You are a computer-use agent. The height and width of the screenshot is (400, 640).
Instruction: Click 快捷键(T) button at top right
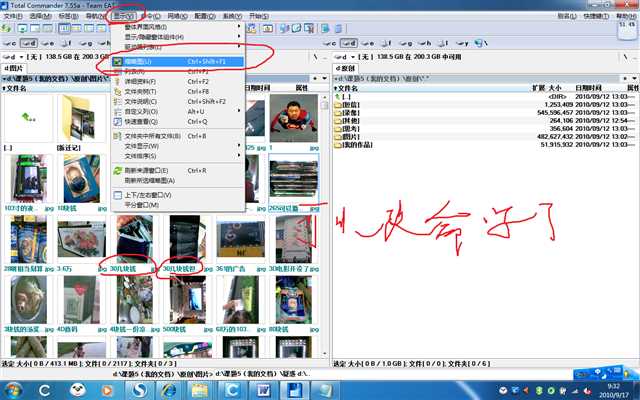point(596,16)
